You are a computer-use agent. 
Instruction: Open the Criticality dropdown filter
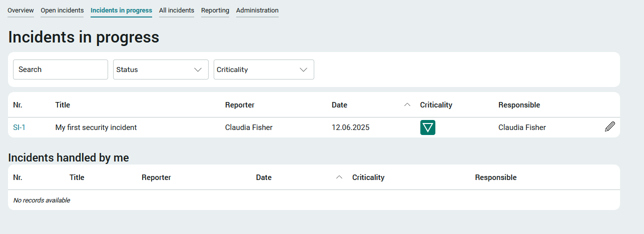point(264,69)
